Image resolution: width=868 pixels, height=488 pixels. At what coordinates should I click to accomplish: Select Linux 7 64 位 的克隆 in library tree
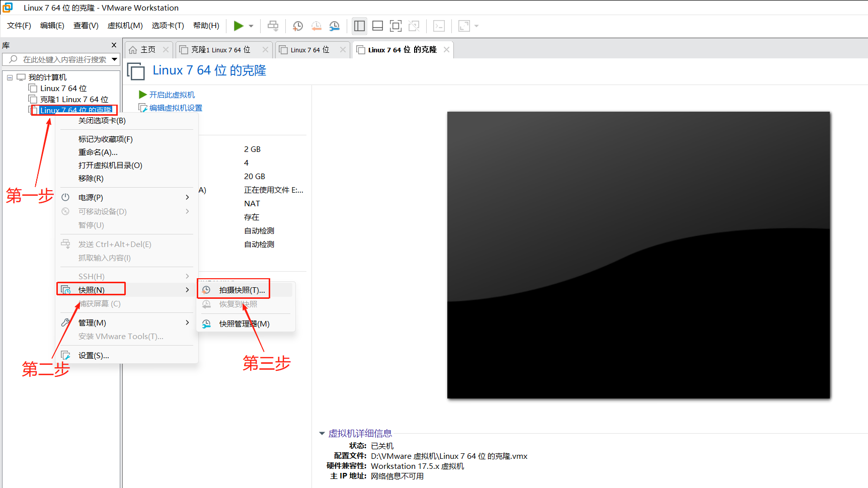[x=76, y=110]
